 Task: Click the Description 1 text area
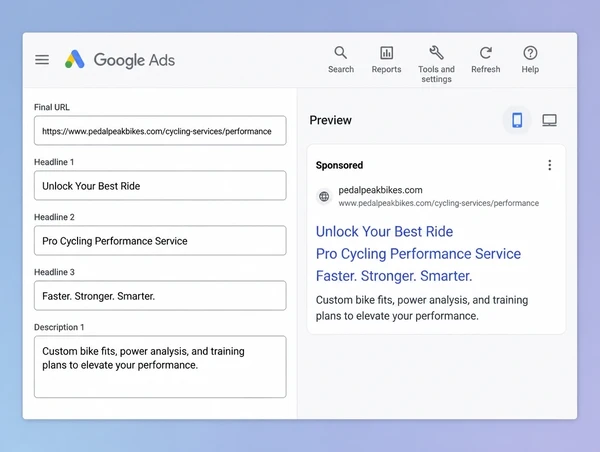coord(160,367)
